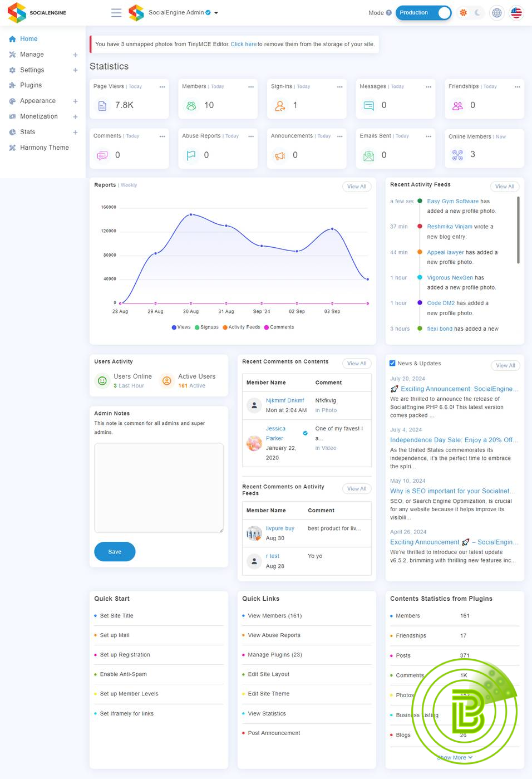Click the Announcements megaphone icon
Image resolution: width=532 pixels, height=779 pixels.
[x=280, y=155]
